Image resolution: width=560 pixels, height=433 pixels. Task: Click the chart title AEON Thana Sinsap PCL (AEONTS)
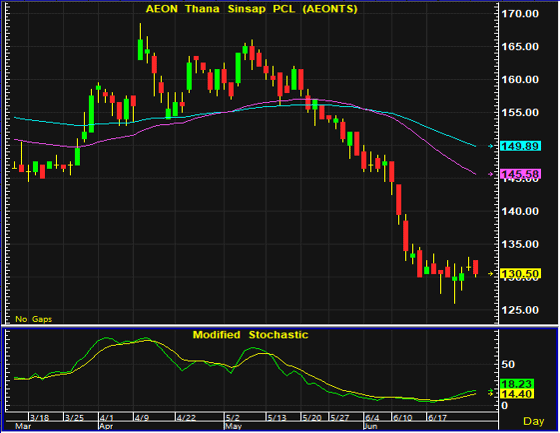click(x=251, y=9)
